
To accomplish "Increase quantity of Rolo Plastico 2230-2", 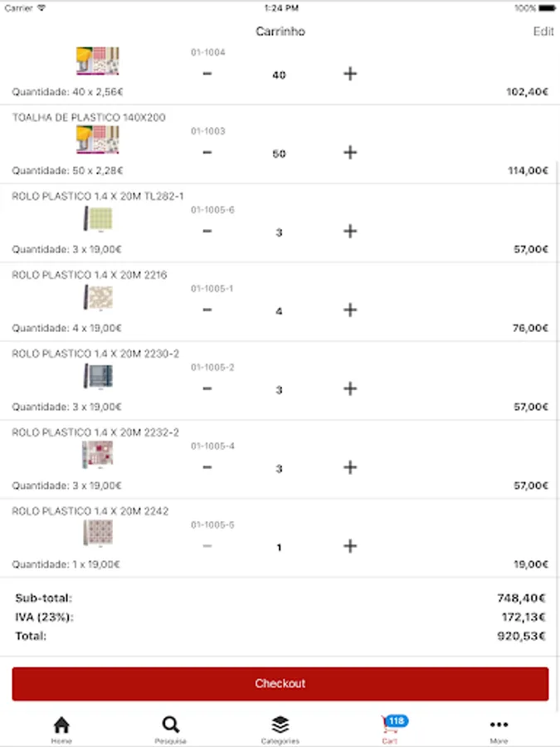I will [x=350, y=389].
